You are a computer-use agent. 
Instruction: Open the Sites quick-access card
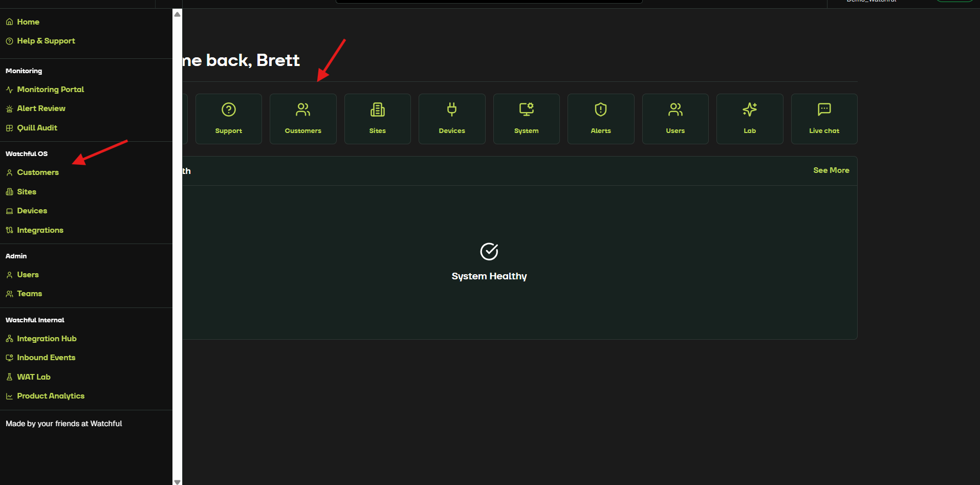378,119
